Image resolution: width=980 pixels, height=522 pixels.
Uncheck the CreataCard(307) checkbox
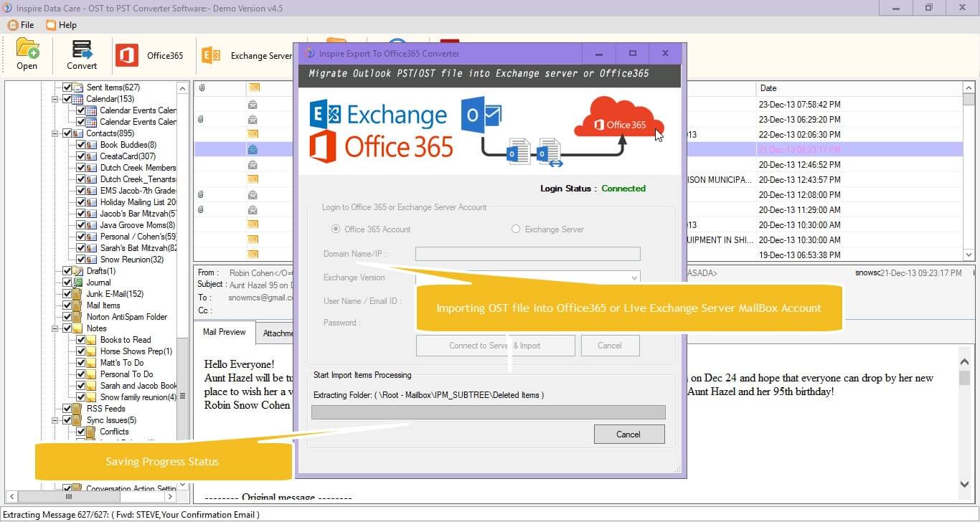coord(80,156)
